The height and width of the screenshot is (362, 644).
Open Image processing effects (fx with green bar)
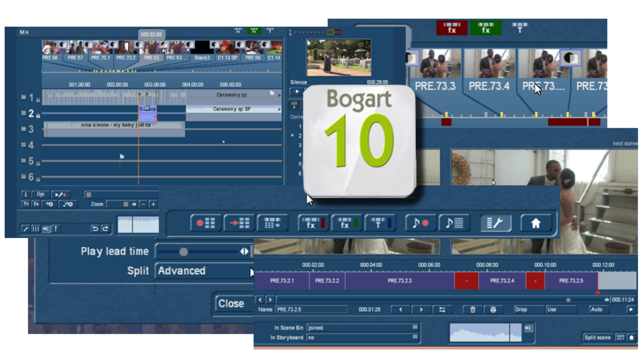pos(347,223)
